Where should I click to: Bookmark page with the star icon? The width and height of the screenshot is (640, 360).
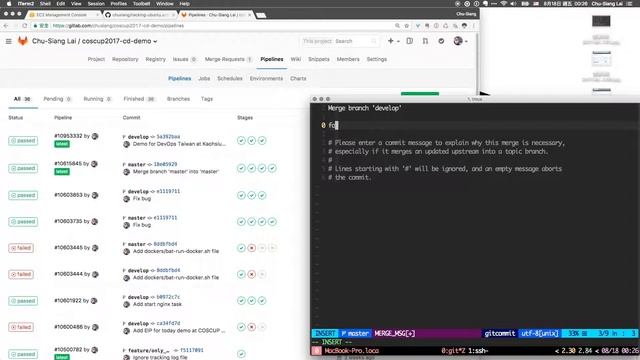(x=407, y=26)
